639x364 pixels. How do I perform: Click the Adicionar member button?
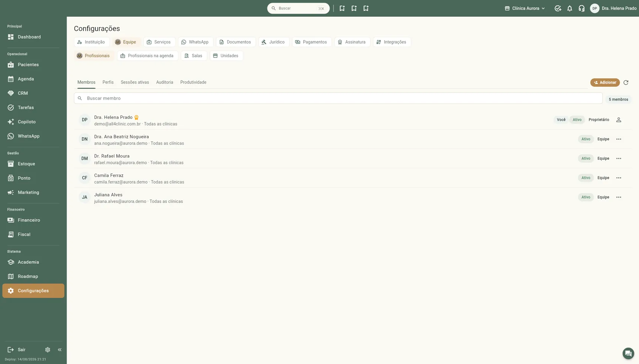pos(605,82)
